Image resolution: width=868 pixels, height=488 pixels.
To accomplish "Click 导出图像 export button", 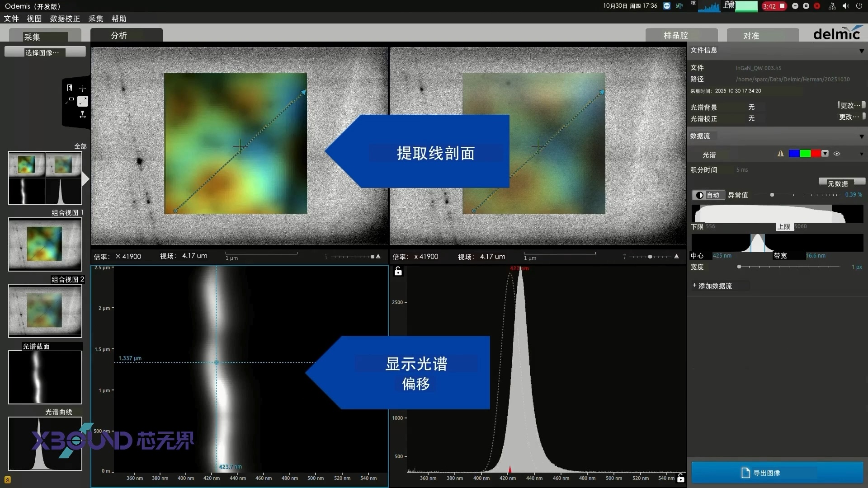I will (x=777, y=473).
